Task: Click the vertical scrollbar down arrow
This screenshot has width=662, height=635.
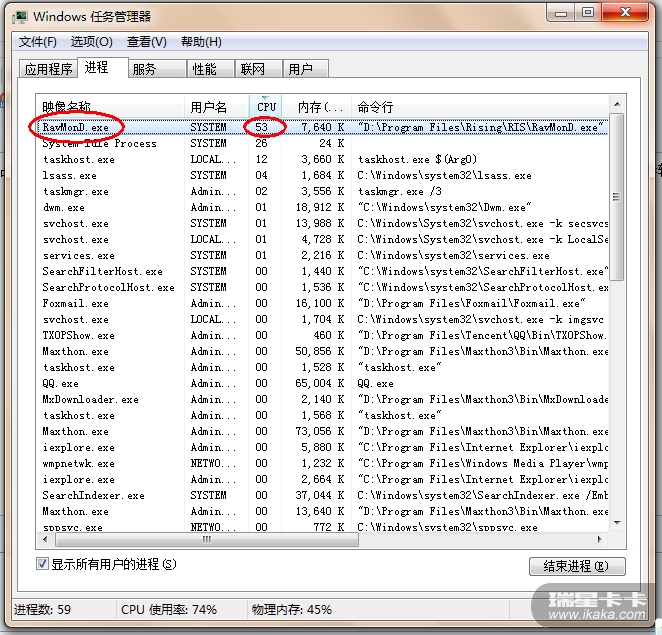Action: (617, 523)
